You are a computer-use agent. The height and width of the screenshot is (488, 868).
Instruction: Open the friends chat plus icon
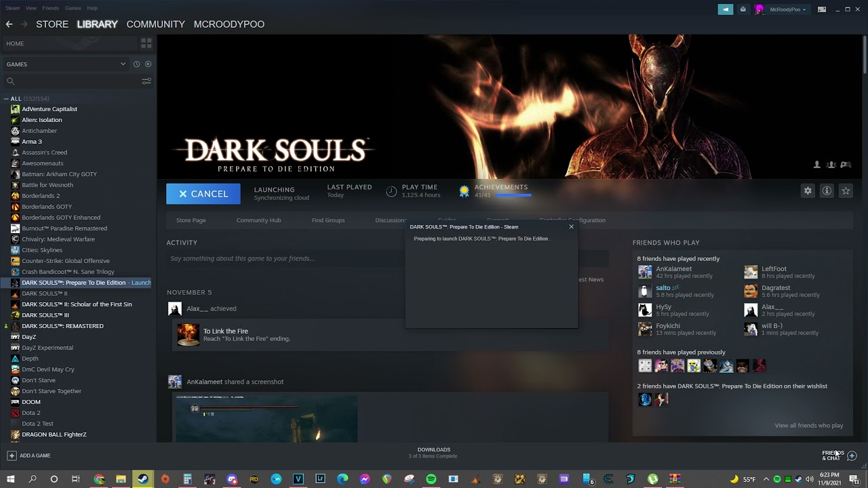(852, 455)
